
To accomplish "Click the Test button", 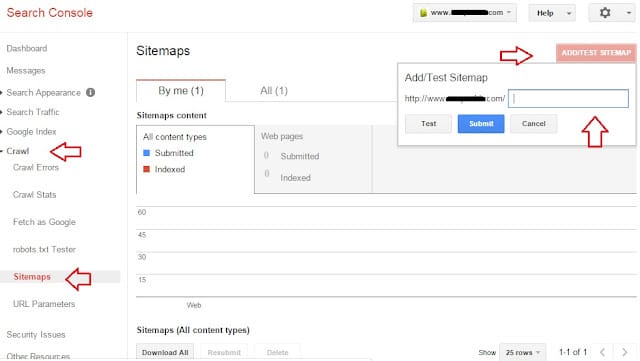I will coord(428,124).
